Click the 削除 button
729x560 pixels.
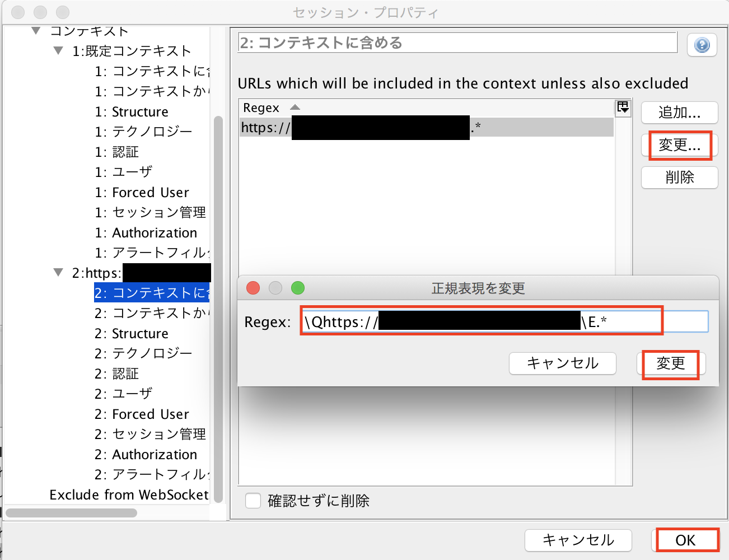679,178
